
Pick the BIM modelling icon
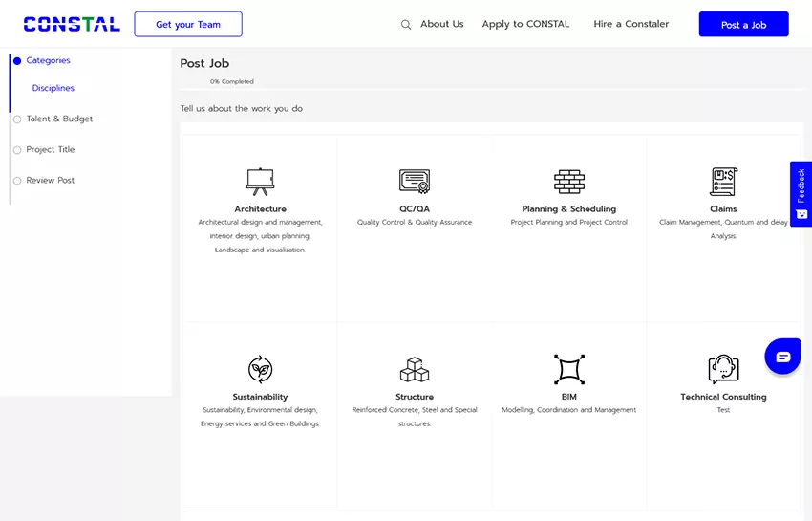point(569,369)
